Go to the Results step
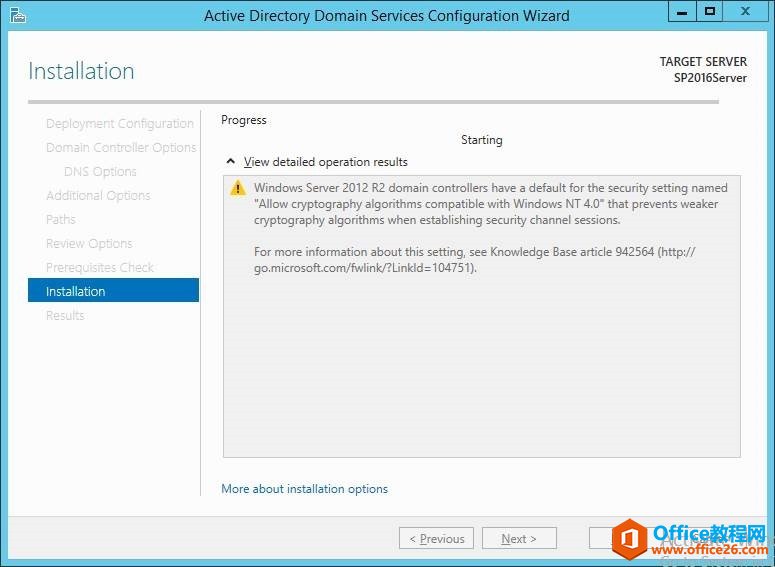775x567 pixels. click(x=65, y=316)
